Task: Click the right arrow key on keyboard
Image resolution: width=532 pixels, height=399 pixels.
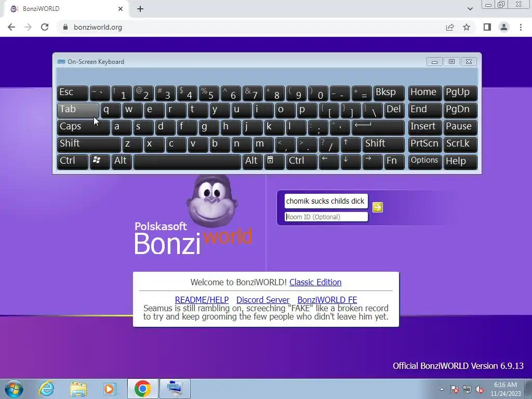Action: coord(372,161)
